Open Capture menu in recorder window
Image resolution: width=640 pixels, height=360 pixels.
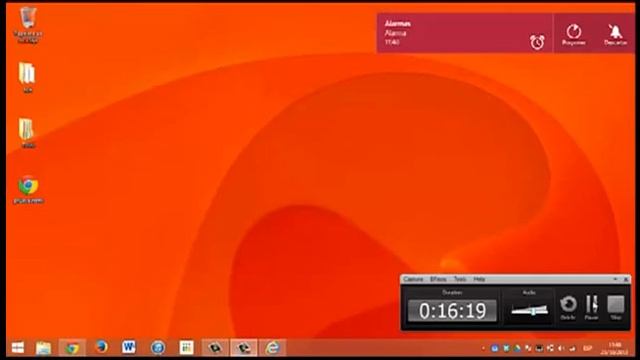[413, 279]
